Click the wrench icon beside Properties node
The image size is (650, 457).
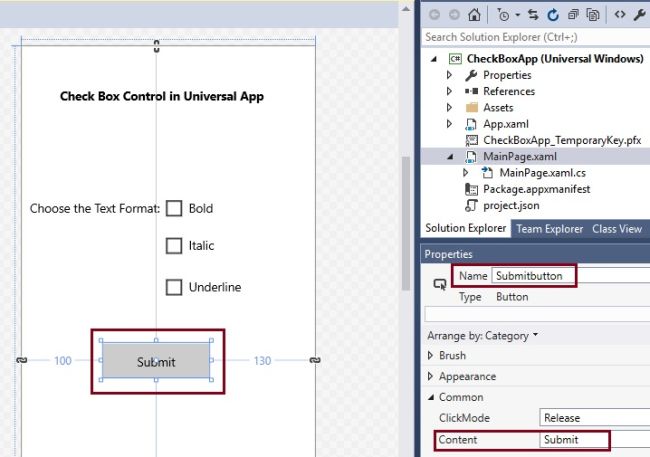[471, 75]
